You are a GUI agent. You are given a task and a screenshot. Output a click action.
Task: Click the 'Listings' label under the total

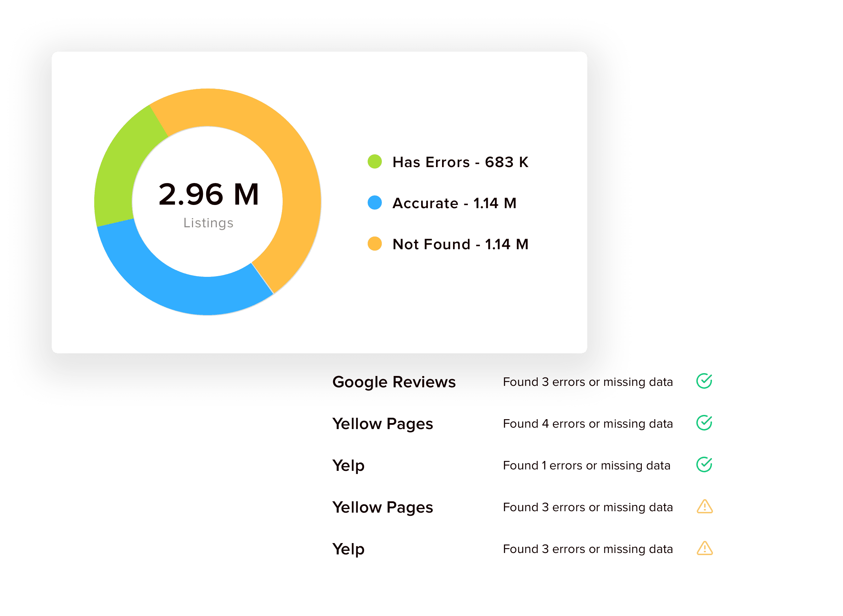coord(208,223)
